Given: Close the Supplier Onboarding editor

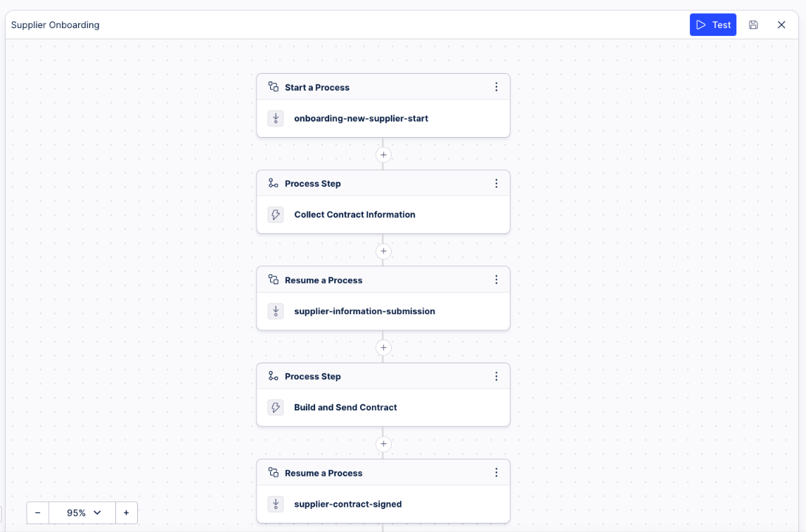Looking at the screenshot, I should click(781, 25).
